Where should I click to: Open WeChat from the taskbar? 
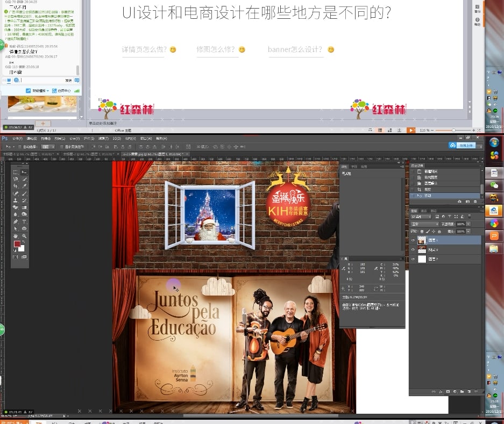pyautogui.click(x=494, y=185)
